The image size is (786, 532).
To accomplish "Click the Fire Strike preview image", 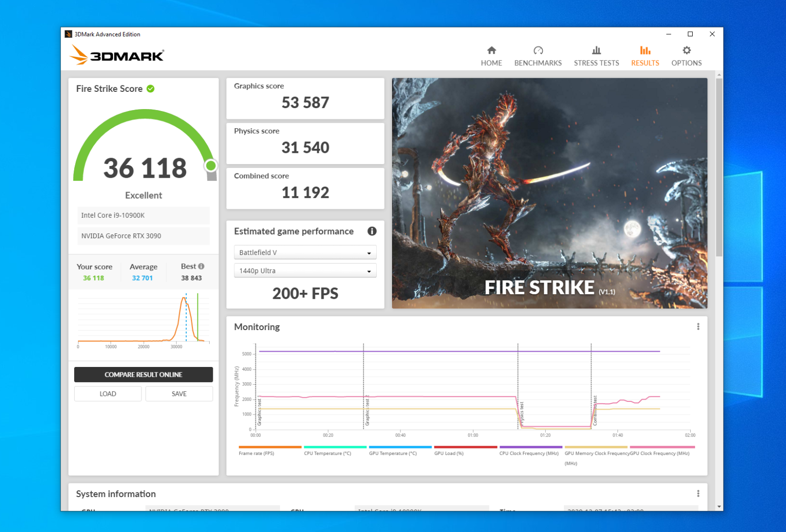I will 549,193.
